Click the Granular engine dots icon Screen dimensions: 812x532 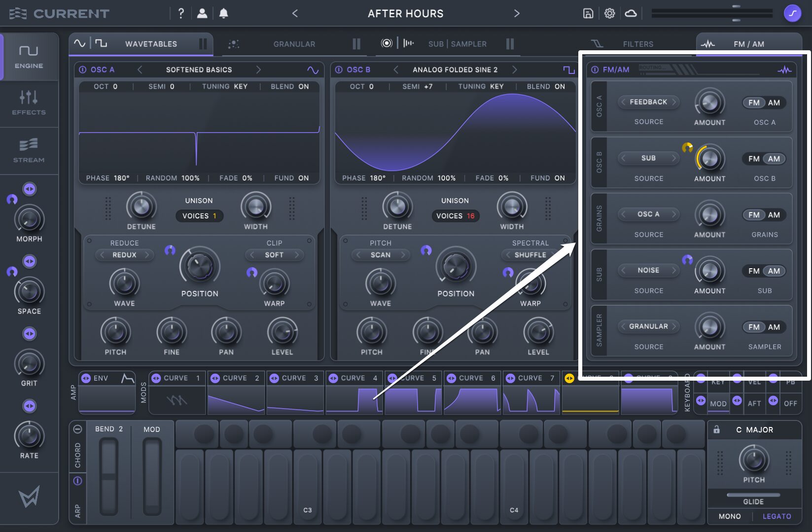point(234,44)
